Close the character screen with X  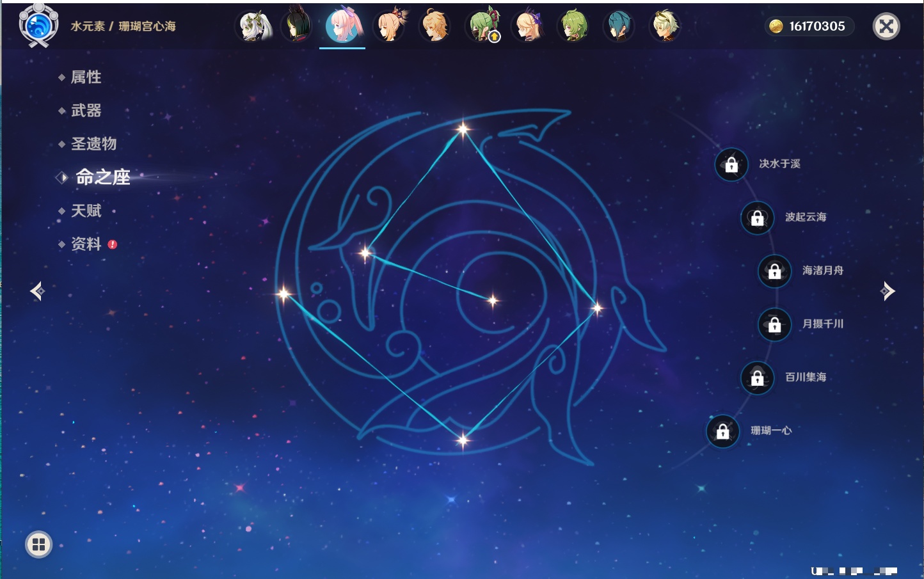coord(886,26)
